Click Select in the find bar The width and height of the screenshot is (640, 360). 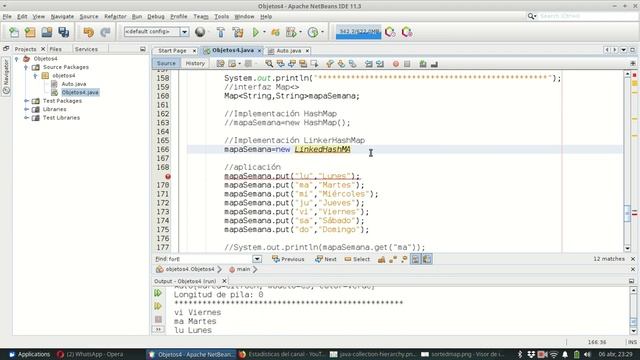pos(357,259)
